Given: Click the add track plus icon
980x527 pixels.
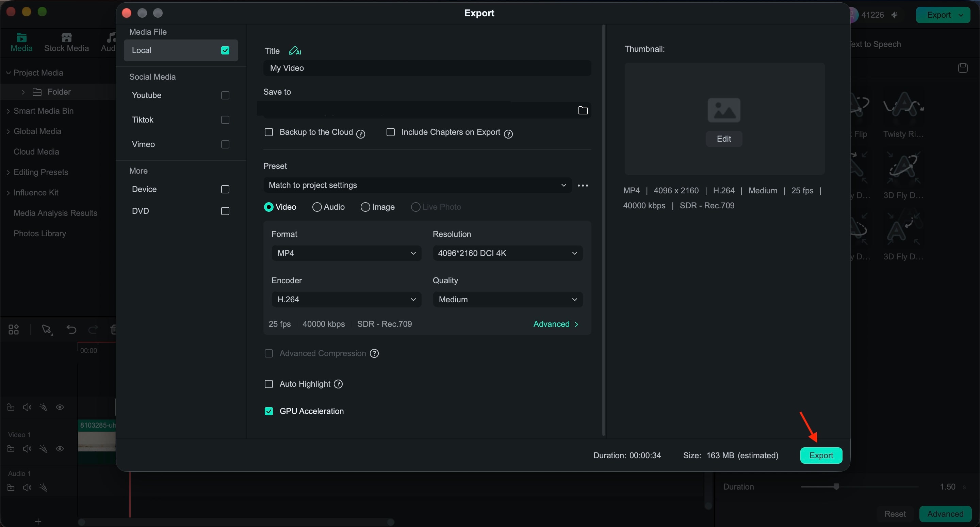Looking at the screenshot, I should tap(38, 521).
